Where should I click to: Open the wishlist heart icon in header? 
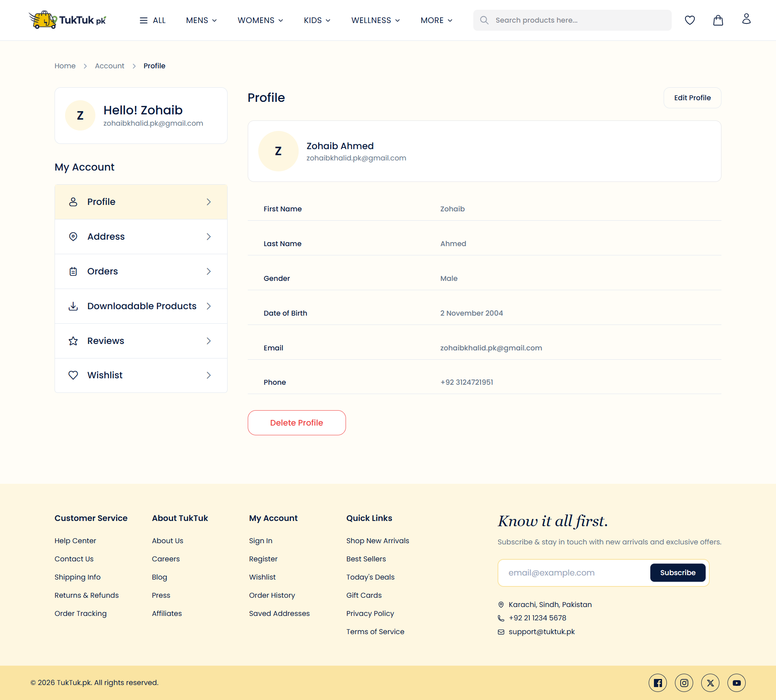[690, 20]
